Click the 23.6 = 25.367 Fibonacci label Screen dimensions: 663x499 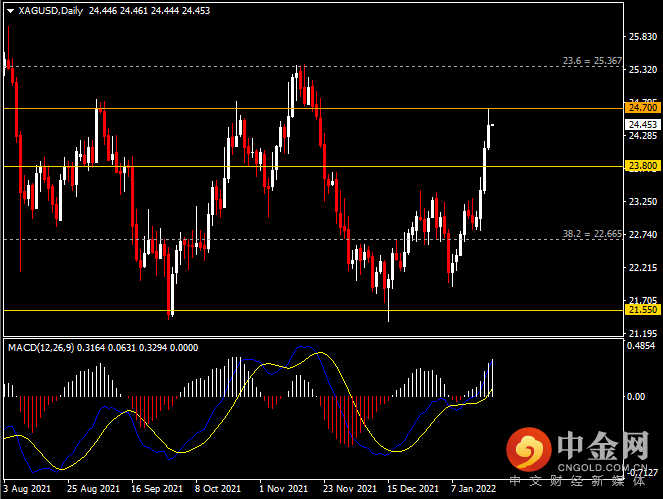(592, 61)
